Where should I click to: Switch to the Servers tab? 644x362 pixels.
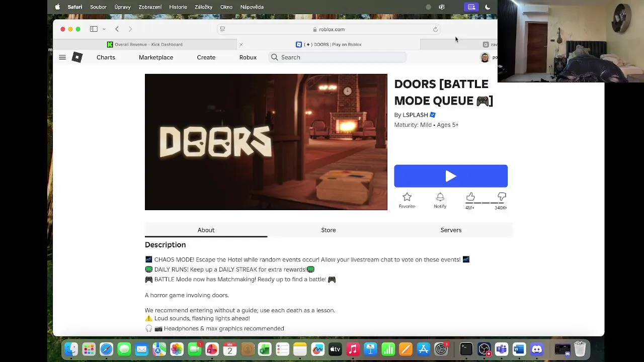(451, 230)
